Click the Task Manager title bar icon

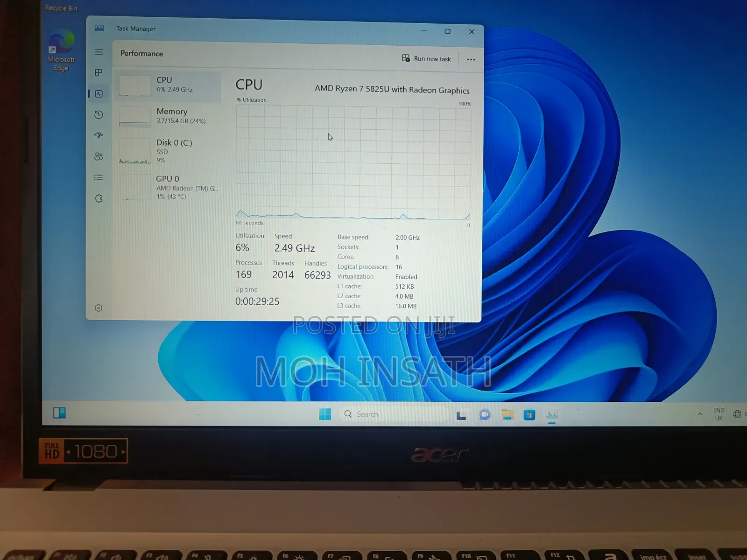(x=99, y=28)
